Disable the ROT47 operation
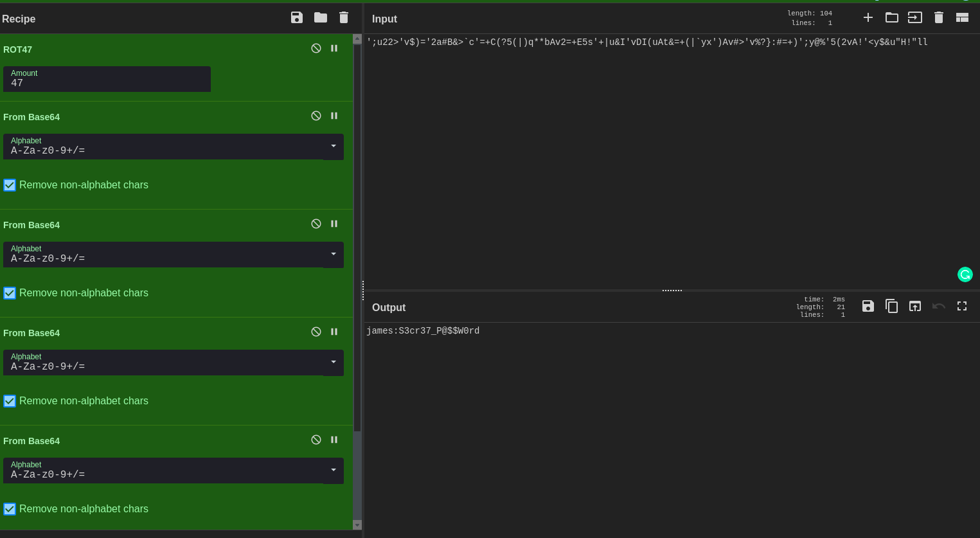 [316, 48]
